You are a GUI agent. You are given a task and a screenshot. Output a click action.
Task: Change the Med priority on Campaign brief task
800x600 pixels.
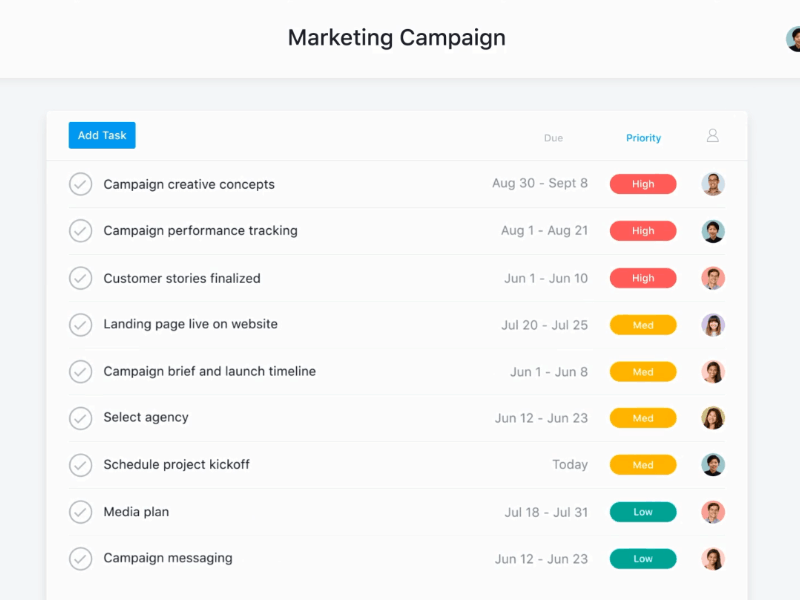point(643,372)
